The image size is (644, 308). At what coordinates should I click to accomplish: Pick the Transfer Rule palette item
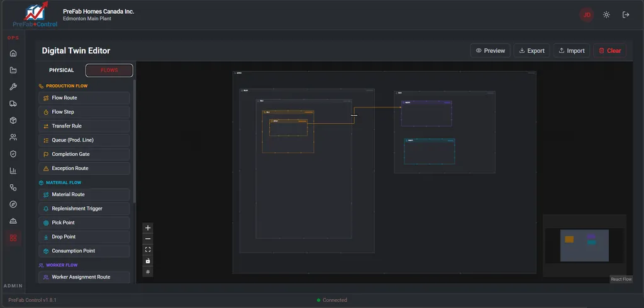[x=84, y=126]
